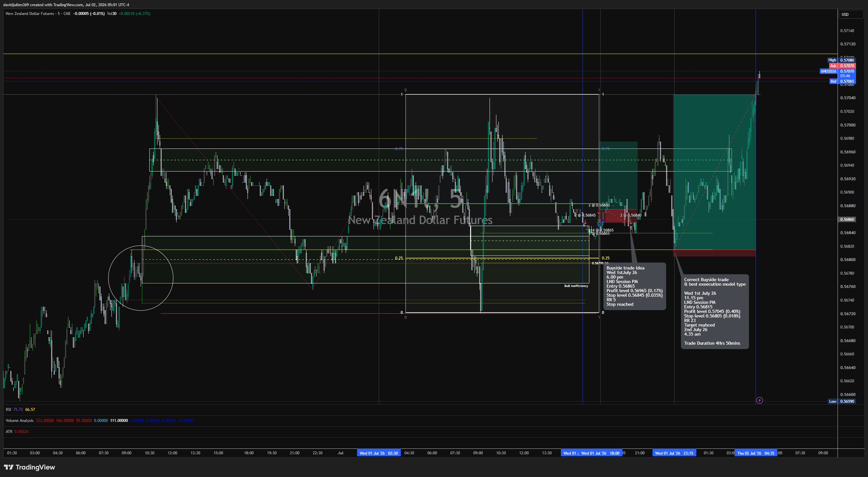
Task: Click the 22:30 time axis tick
Action: point(318,453)
